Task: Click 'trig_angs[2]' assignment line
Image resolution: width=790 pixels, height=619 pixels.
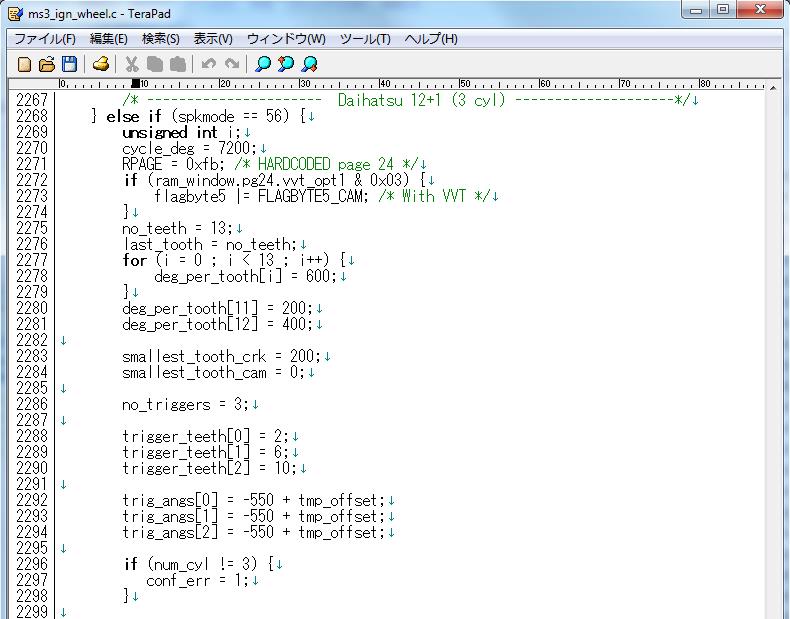Action: tap(253, 532)
